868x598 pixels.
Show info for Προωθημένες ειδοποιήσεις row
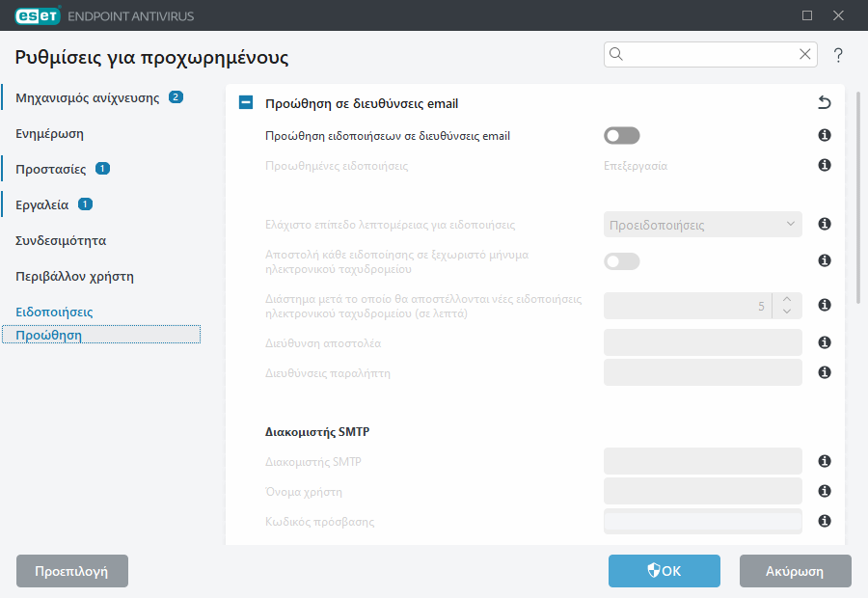(x=825, y=165)
